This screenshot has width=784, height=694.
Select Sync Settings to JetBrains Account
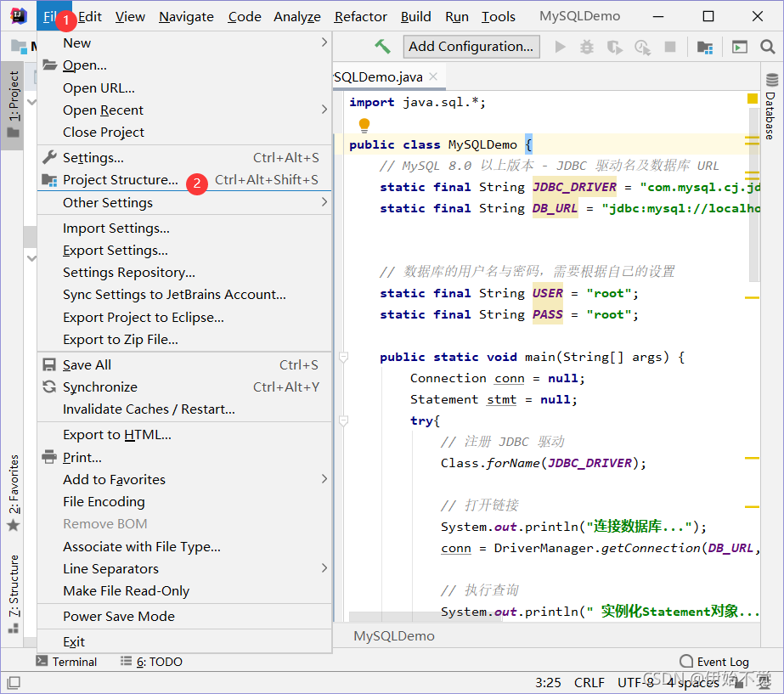[x=184, y=295]
